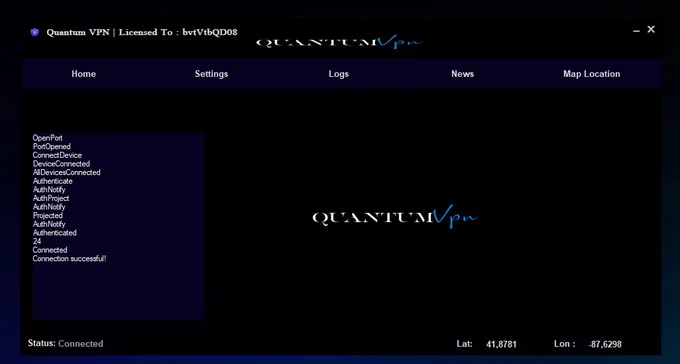Click the Quantum VPN header logo
The image size is (680, 364).
point(339,42)
